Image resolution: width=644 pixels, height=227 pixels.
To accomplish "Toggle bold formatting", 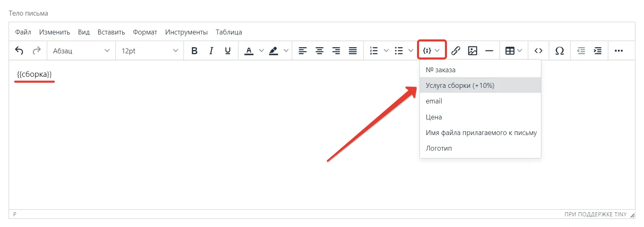I will (x=195, y=50).
